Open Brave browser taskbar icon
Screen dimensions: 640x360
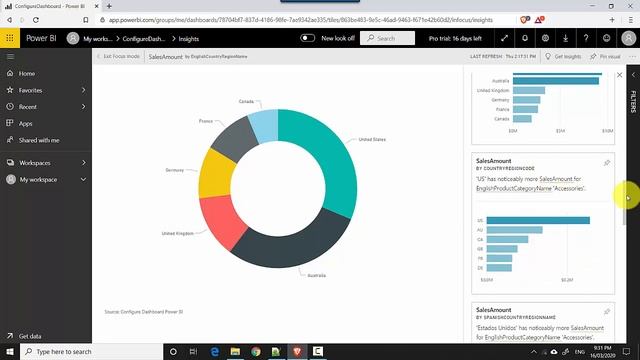[x=297, y=351]
